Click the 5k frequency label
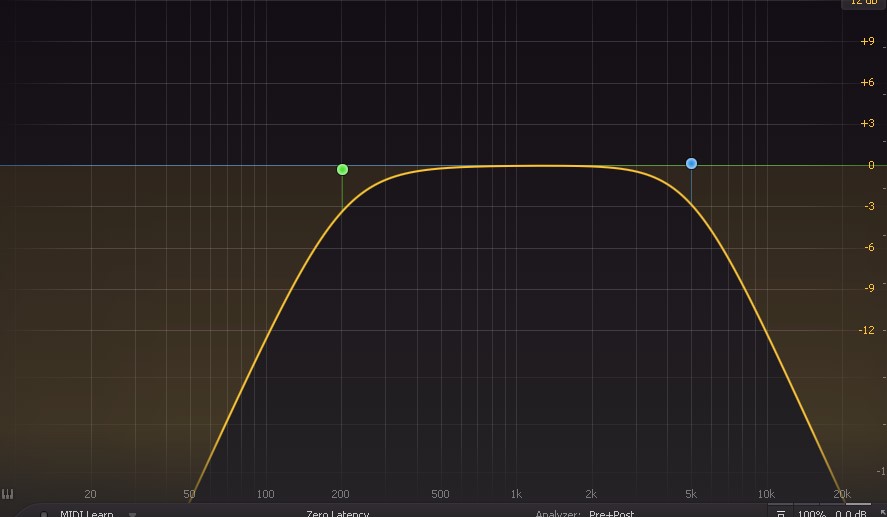This screenshot has width=887, height=517. click(x=691, y=494)
